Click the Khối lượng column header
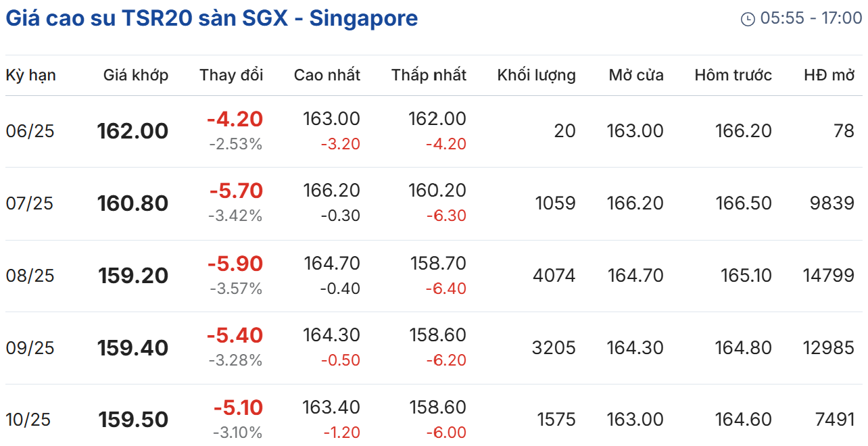This screenshot has height=446, width=868. [536, 75]
